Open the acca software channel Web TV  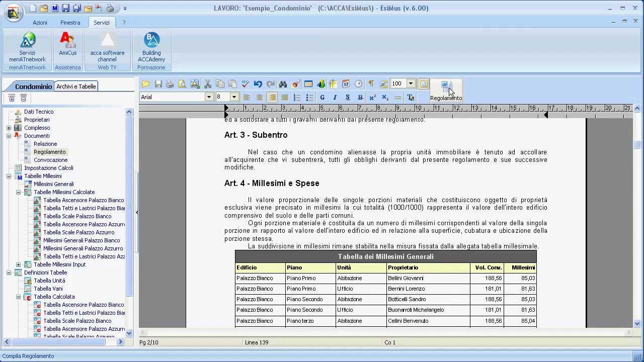107,47
